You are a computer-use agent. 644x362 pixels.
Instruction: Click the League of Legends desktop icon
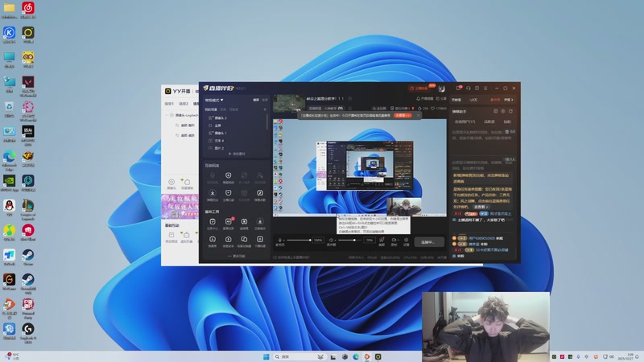(x=28, y=209)
